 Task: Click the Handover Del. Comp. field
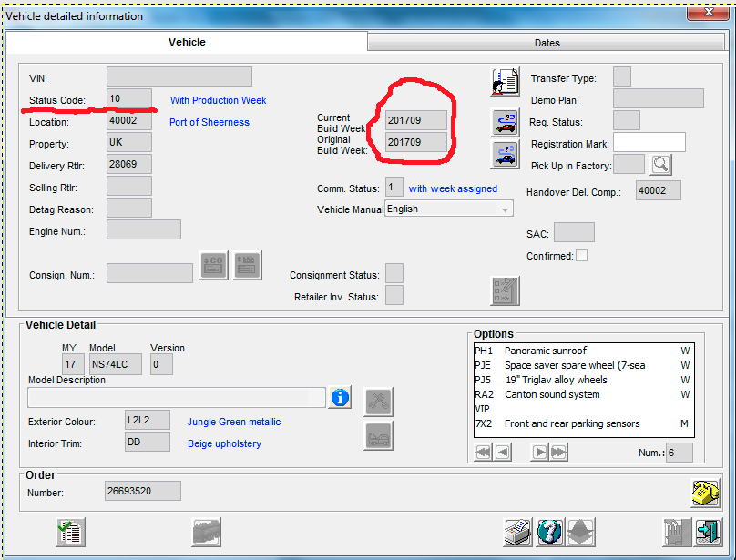(658, 190)
